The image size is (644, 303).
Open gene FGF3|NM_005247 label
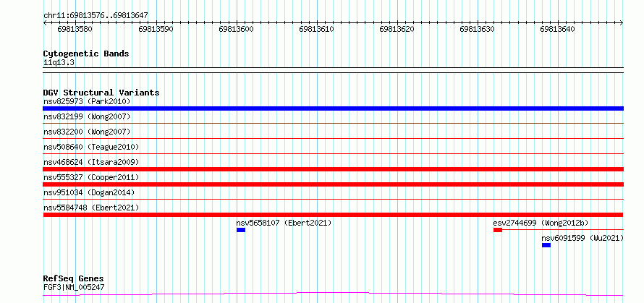click(x=74, y=287)
